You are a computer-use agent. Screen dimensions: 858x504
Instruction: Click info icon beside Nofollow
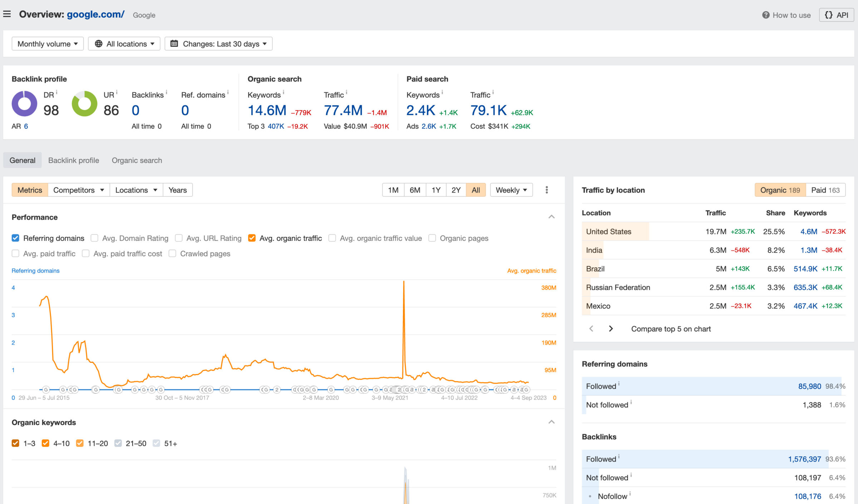[x=630, y=494]
